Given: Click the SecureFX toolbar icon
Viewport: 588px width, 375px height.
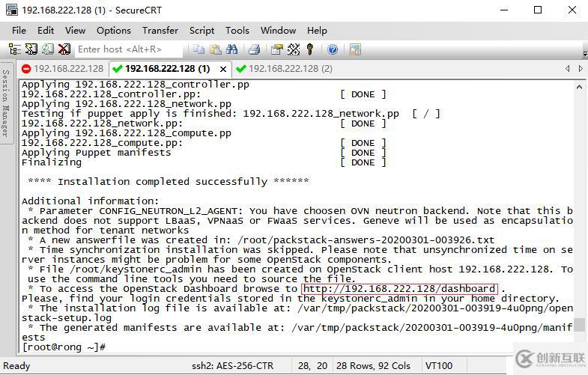Looking at the screenshot, I should [x=355, y=49].
